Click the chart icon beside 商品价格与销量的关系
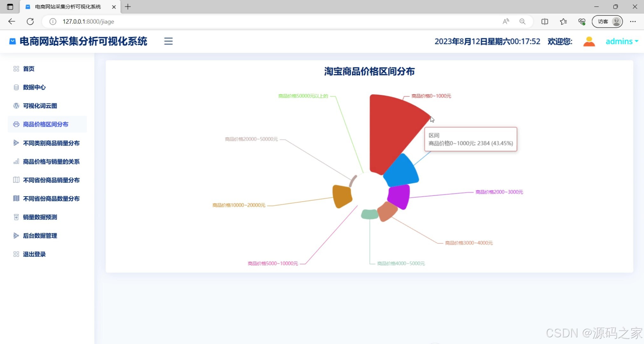Image resolution: width=644 pixels, height=344 pixels. click(x=16, y=161)
